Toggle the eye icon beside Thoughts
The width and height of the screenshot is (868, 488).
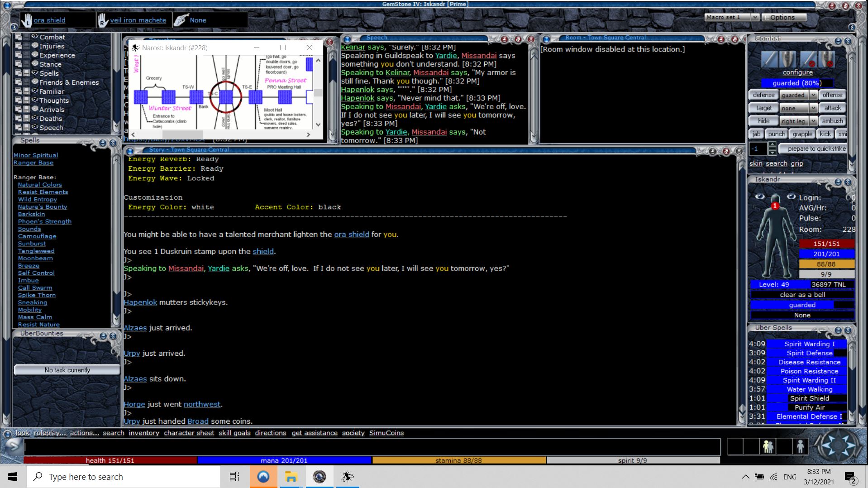pos(35,100)
